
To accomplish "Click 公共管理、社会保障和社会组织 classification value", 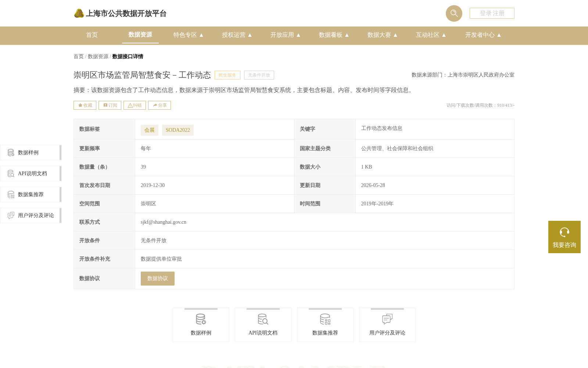I will pos(397,149).
